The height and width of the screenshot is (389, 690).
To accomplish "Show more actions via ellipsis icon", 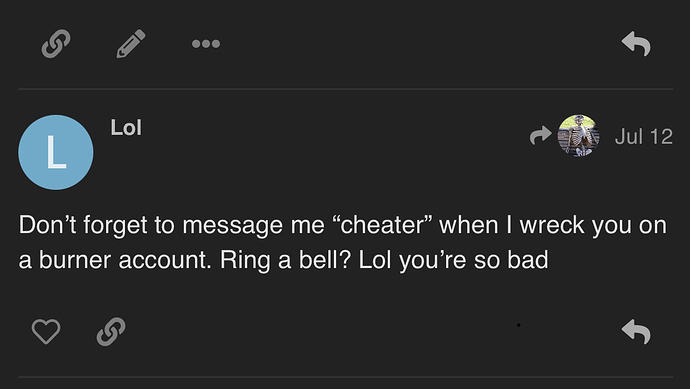I will [206, 44].
